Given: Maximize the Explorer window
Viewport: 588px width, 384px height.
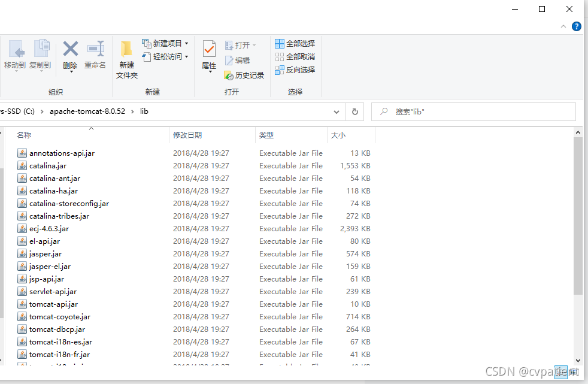Looking at the screenshot, I should point(542,9).
